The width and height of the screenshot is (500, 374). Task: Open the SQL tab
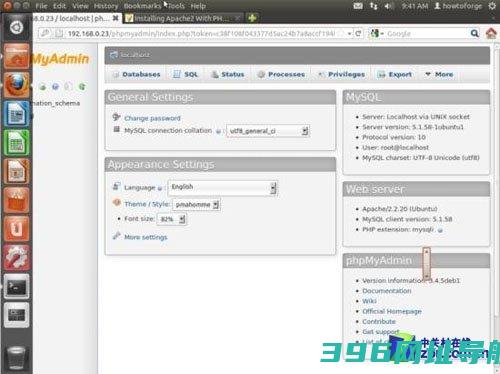tap(186, 74)
